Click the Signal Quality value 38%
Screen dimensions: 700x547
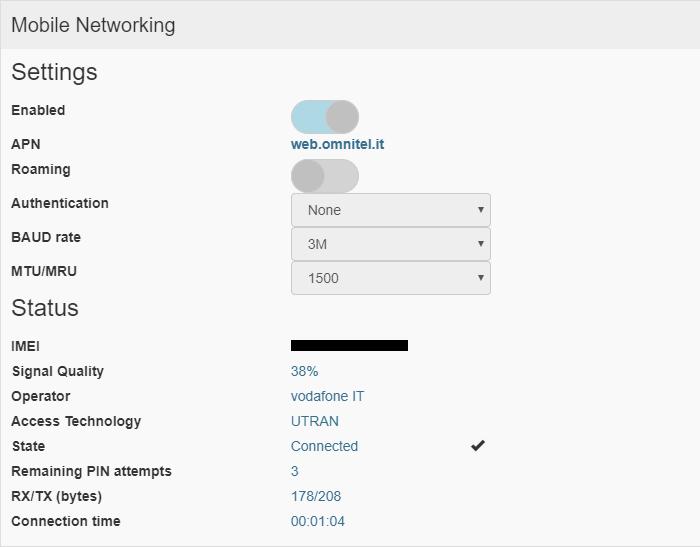[304, 371]
